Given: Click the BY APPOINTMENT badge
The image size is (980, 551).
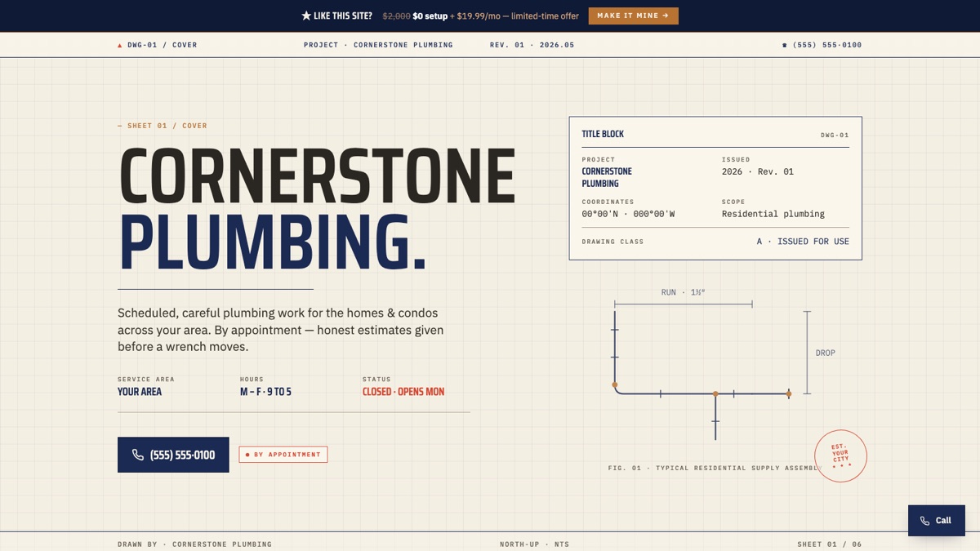Looking at the screenshot, I should click(x=283, y=455).
